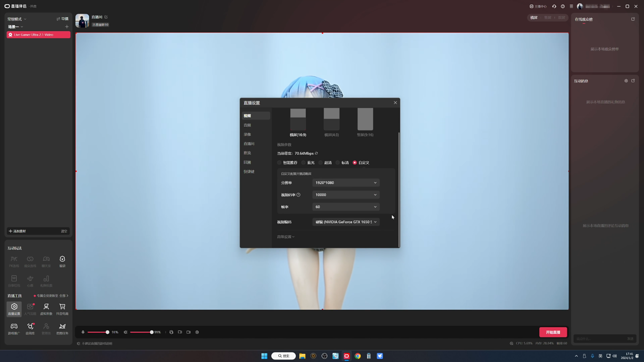Open 抖音电商 shopping cart tool
644x362 pixels.
pos(62,309)
